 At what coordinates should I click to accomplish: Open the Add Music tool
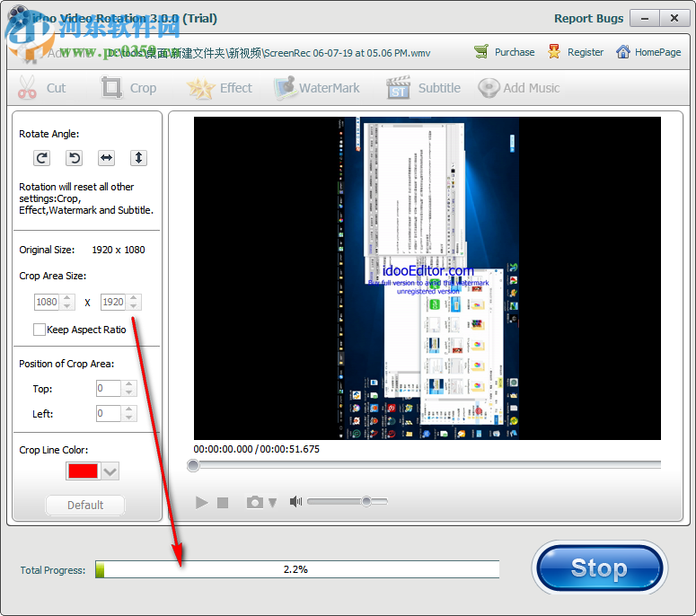pyautogui.click(x=489, y=87)
